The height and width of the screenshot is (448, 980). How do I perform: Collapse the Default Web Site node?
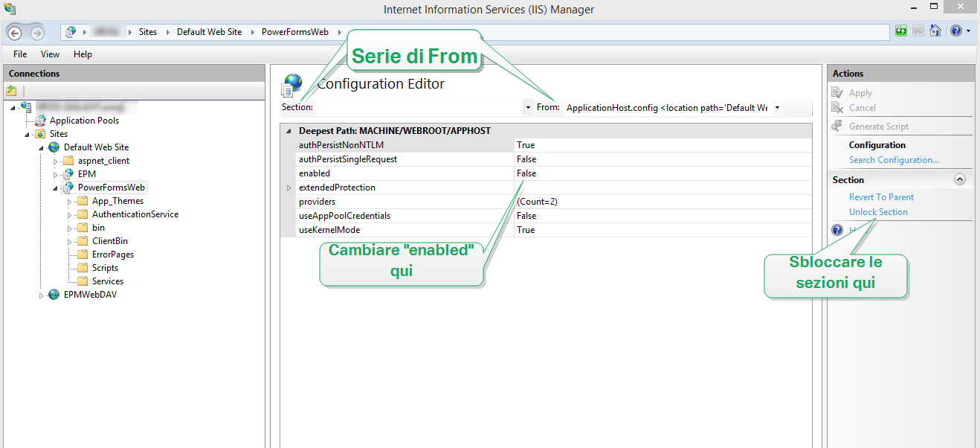point(42,147)
